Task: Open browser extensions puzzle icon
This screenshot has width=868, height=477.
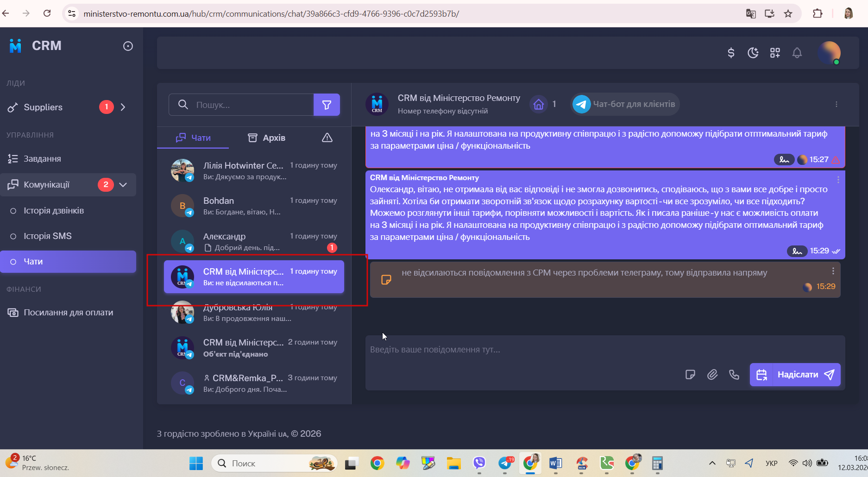Action: tap(818, 13)
